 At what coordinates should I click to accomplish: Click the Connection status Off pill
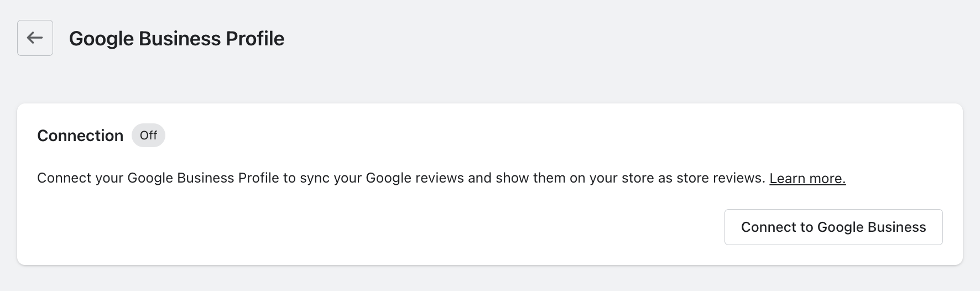coord(148,136)
